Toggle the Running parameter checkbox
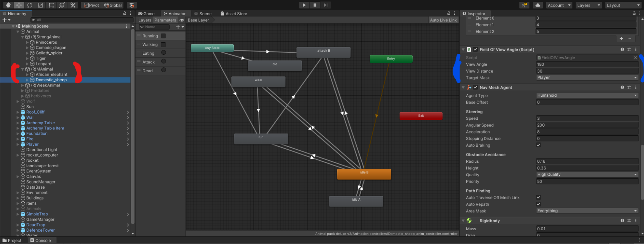 tap(163, 36)
